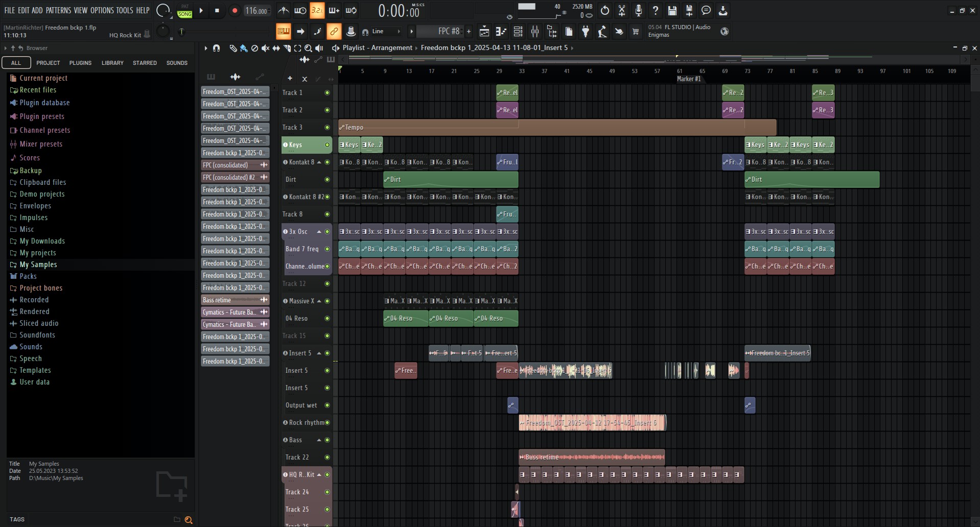
Task: Click the play button
Action: click(x=201, y=11)
